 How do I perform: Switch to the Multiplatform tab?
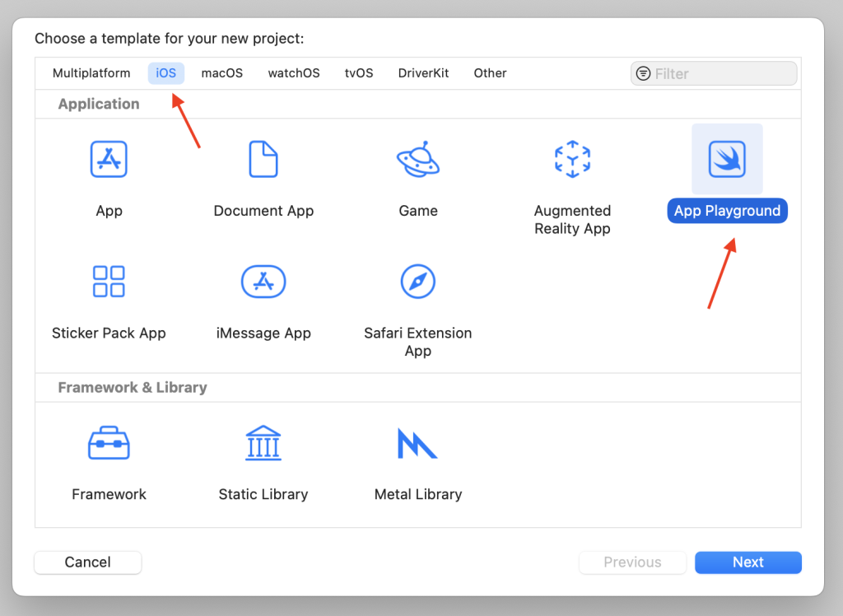coord(91,73)
